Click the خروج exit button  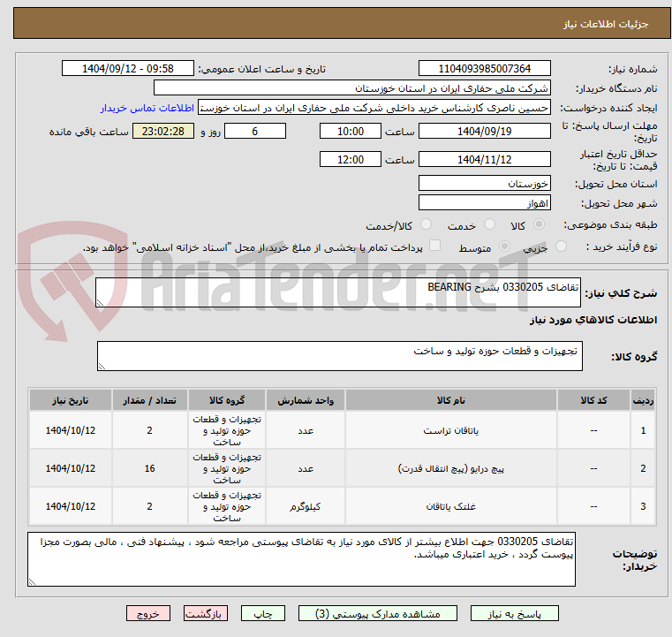click(148, 613)
